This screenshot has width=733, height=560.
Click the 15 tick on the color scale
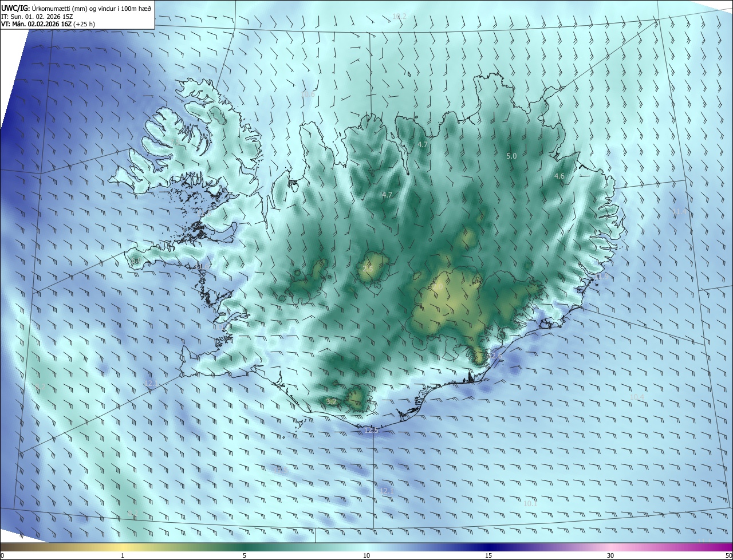pos(488,555)
